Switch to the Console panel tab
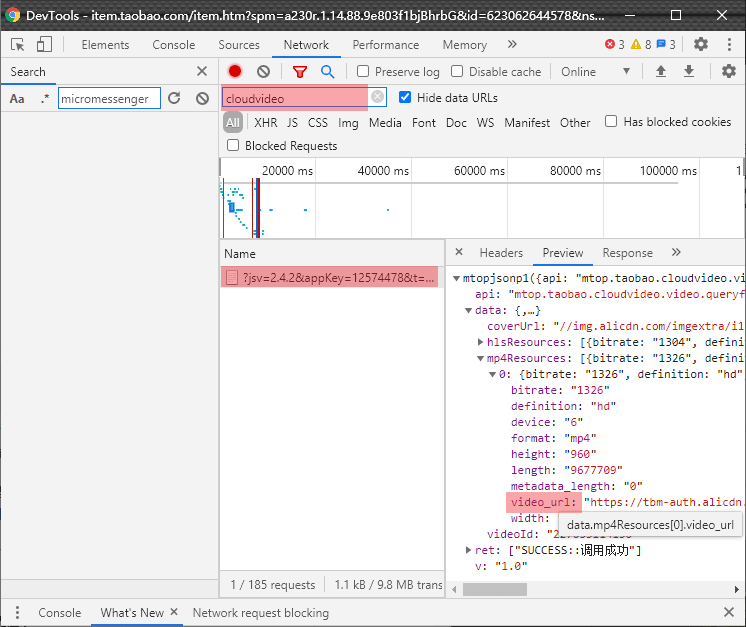 pos(173,45)
